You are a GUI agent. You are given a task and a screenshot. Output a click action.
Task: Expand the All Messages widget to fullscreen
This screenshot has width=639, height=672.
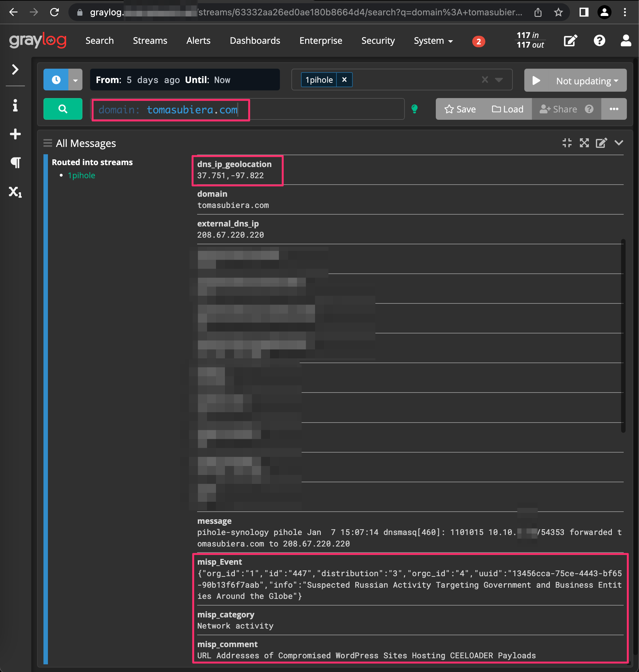click(x=584, y=143)
